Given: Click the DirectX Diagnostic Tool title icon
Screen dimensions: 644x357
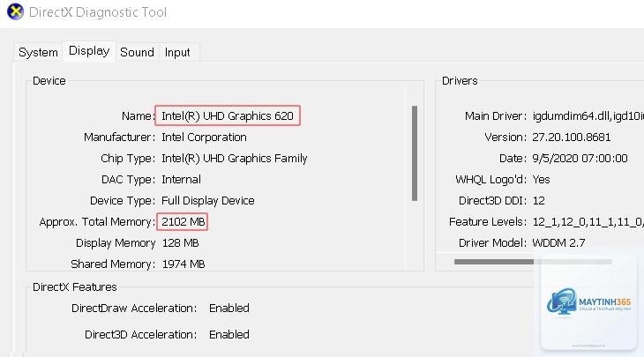Looking at the screenshot, I should [x=15, y=11].
